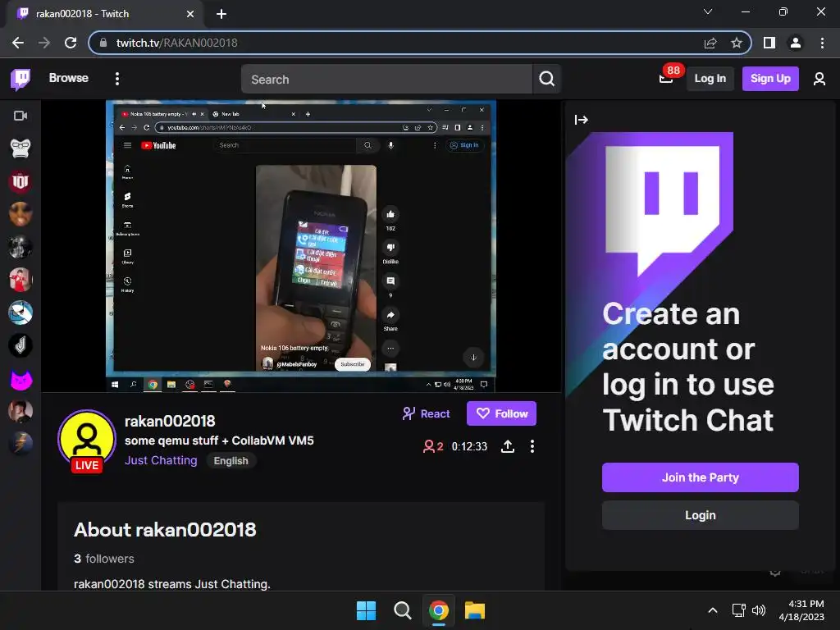Follow rakan002018 with the Follow button
This screenshot has width=840, height=630.
[x=501, y=413]
